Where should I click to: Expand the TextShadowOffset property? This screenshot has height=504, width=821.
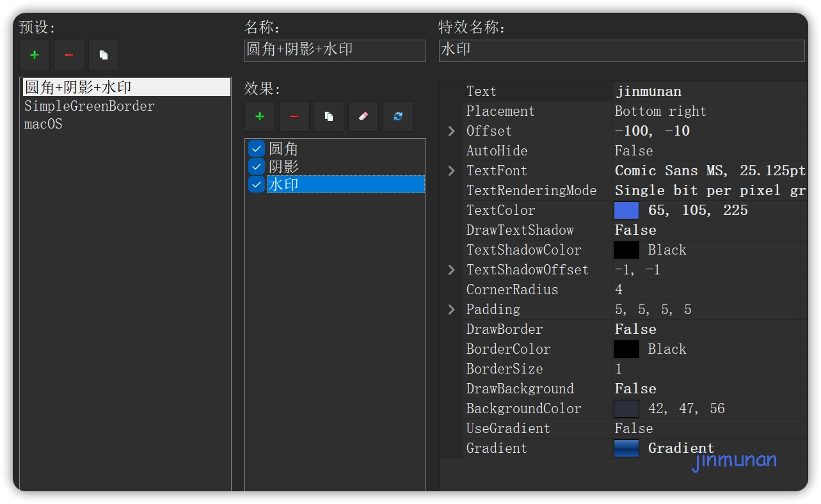click(x=452, y=270)
